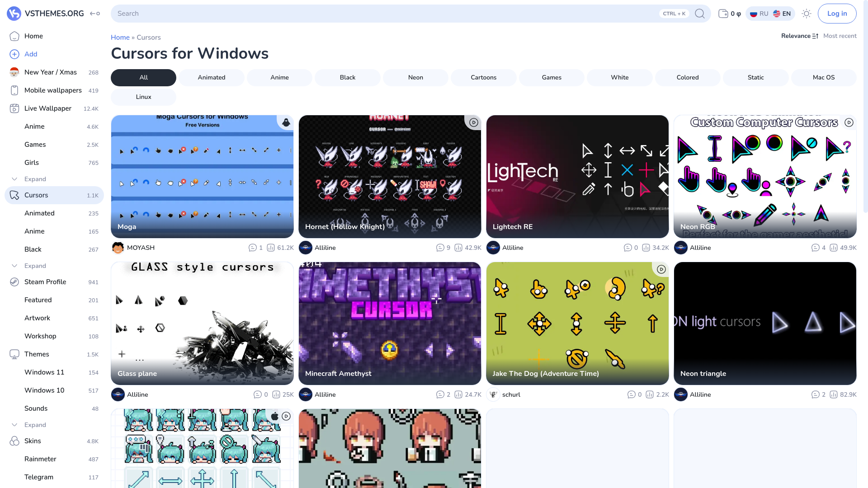
Task: Open Minecraft Amethyst cursor card
Action: coord(390,324)
